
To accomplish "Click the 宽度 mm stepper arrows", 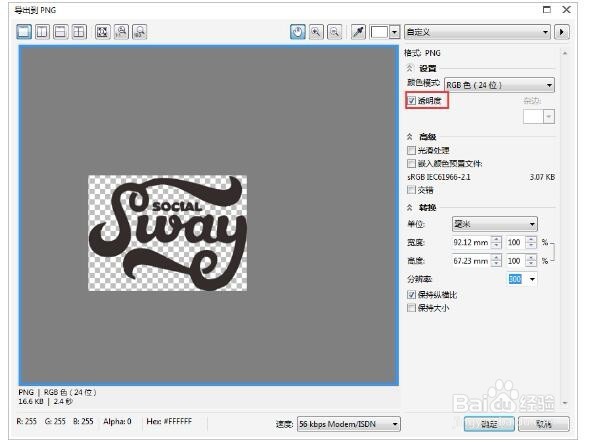I will click(x=497, y=242).
